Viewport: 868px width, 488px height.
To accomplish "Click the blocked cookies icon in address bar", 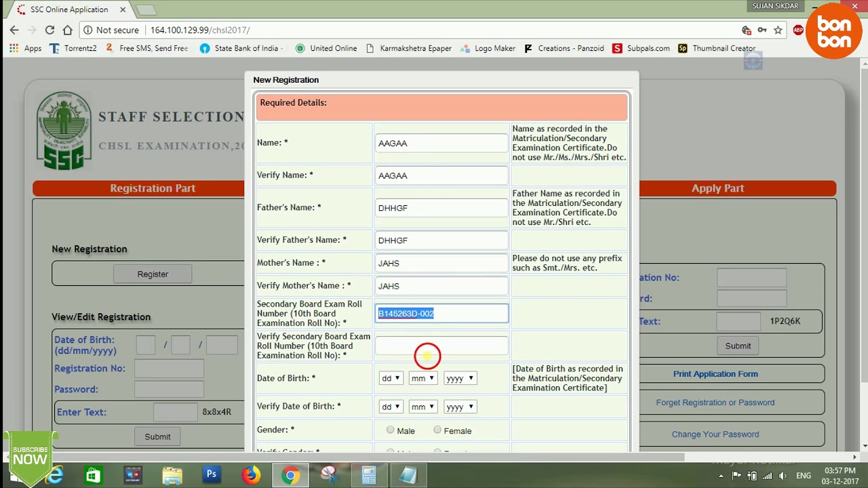I will (x=747, y=30).
